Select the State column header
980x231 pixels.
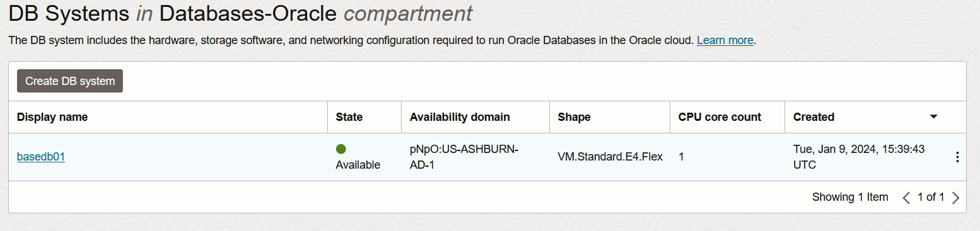pyautogui.click(x=349, y=117)
